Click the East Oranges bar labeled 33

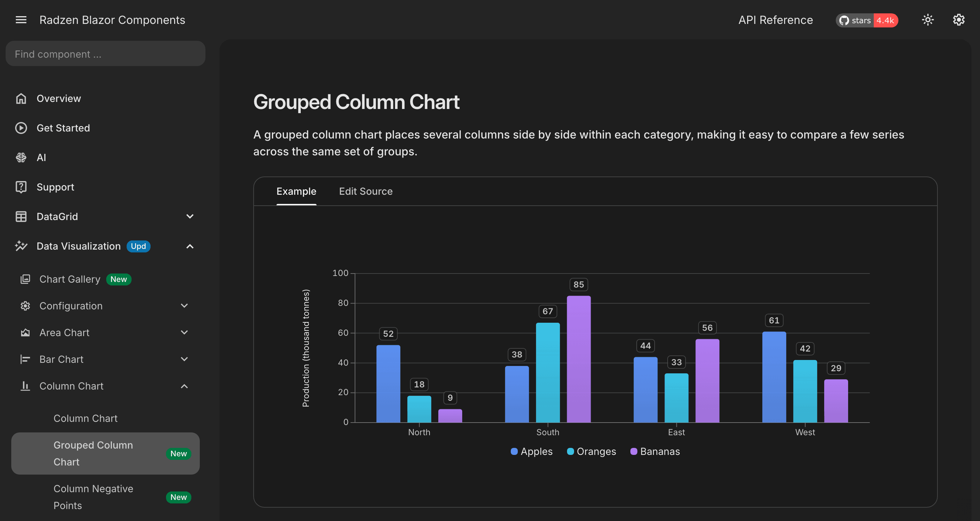676,398
